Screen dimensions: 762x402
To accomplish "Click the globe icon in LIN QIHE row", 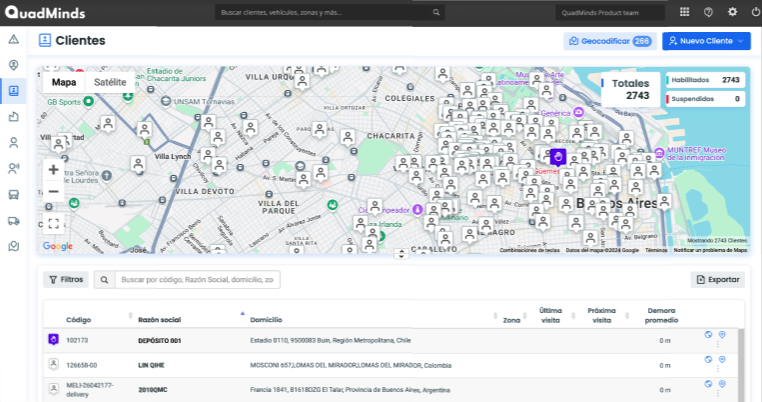I will click(708, 359).
